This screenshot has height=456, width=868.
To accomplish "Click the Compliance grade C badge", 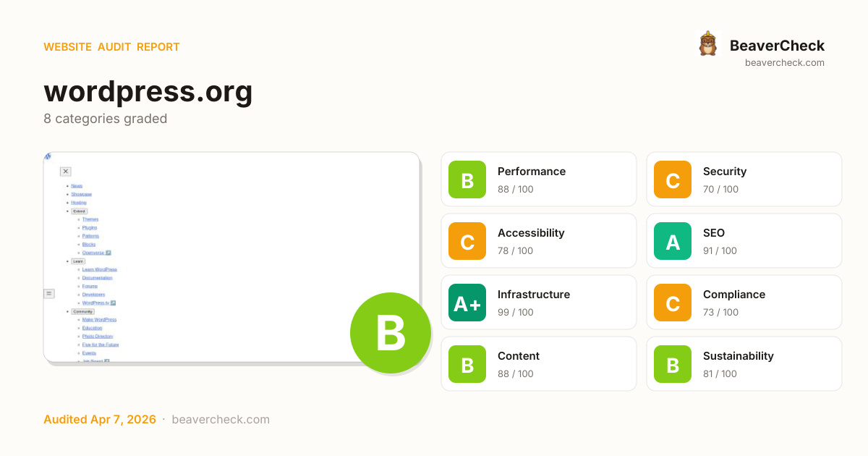I will tap(673, 303).
